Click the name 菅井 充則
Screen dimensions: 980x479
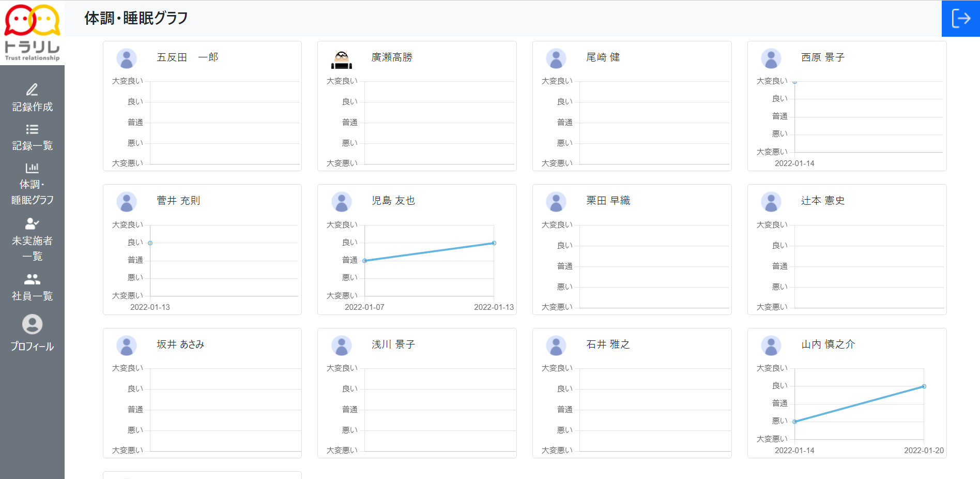(178, 200)
